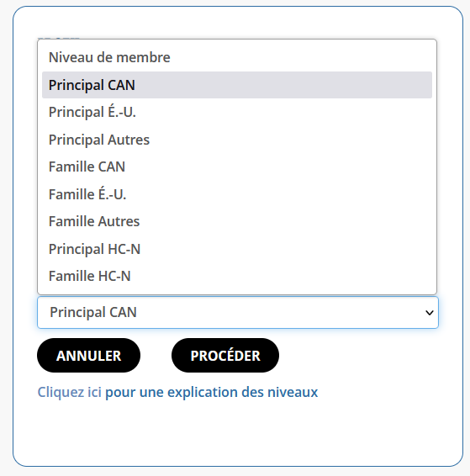This screenshot has height=476, width=470.
Task: Pick Famille HC-N from the list
Action: 237,276
